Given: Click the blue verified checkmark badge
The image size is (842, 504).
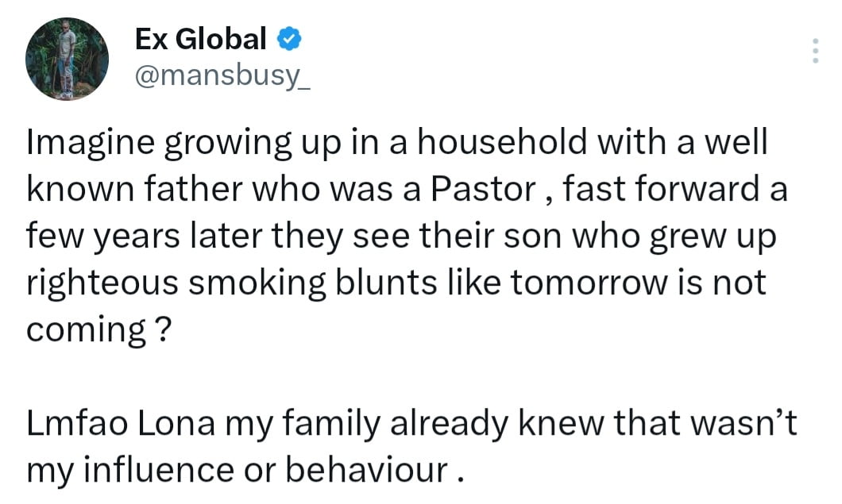Looking at the screenshot, I should (x=289, y=39).
